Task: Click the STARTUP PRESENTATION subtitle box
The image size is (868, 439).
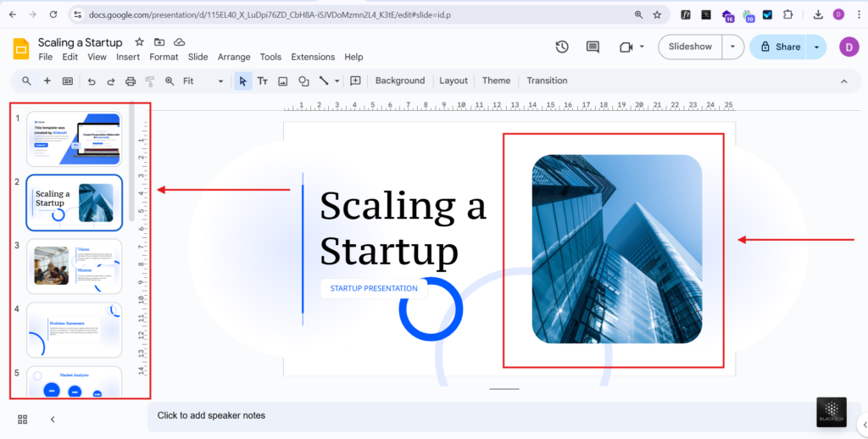Action: coord(374,288)
